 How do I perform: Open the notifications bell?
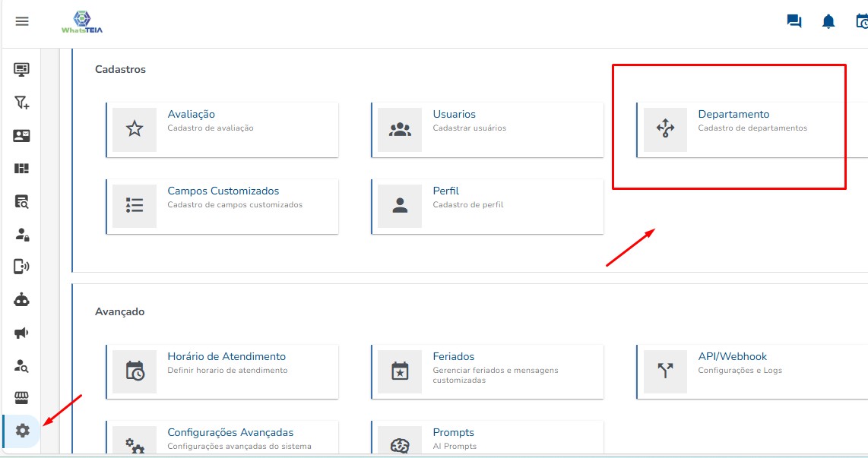click(x=828, y=22)
